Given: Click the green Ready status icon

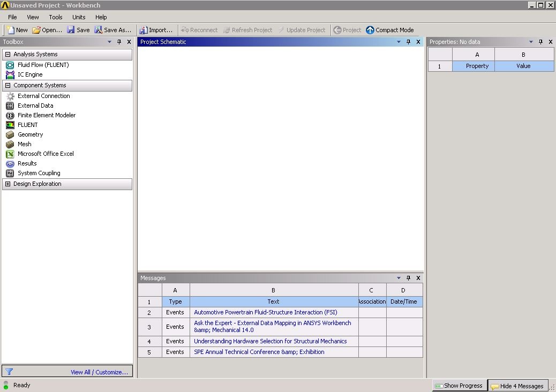Looking at the screenshot, I should pyautogui.click(x=6, y=385).
